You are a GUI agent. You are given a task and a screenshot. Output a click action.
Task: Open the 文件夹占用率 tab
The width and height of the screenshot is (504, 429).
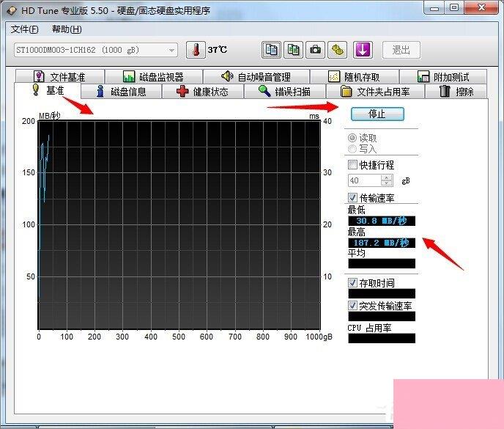[375, 92]
